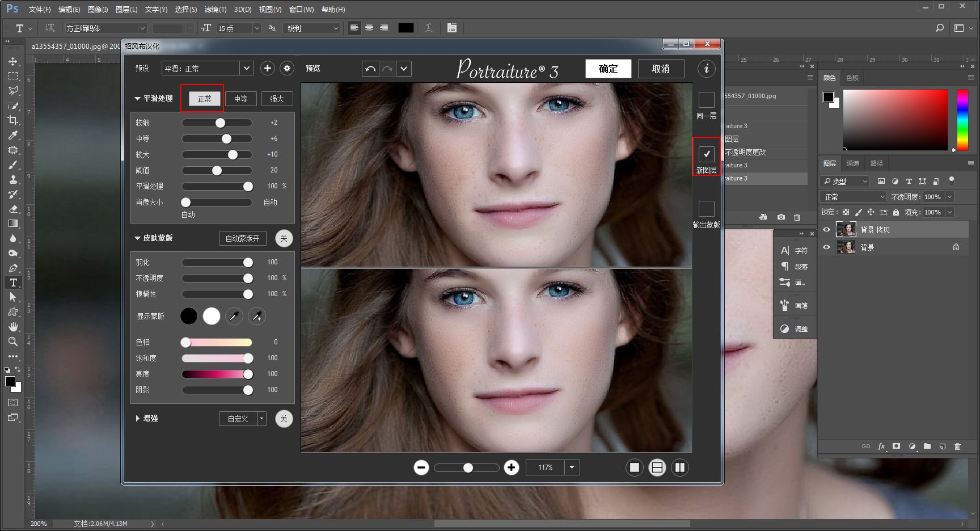Image resolution: width=980 pixels, height=531 pixels.
Task: Select the Crop tool
Action: [x=13, y=120]
